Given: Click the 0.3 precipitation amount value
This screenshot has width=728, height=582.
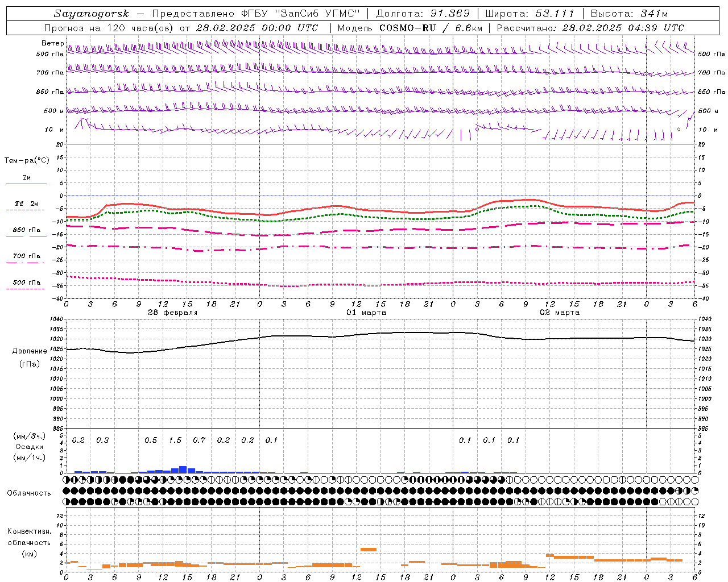Looking at the screenshot, I should (x=102, y=440).
